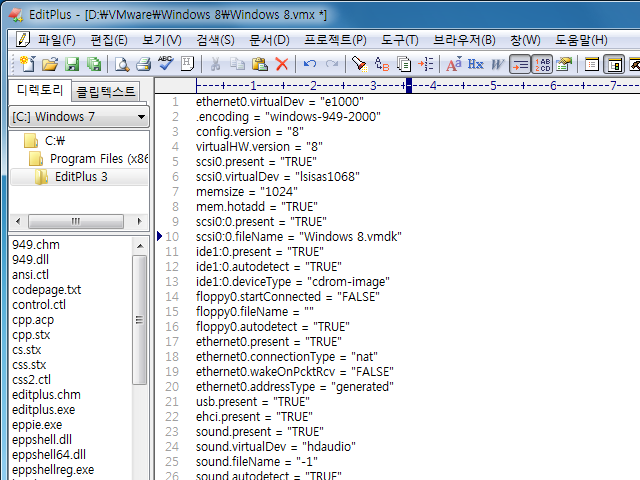Open the 창(W) menu

coord(525,40)
